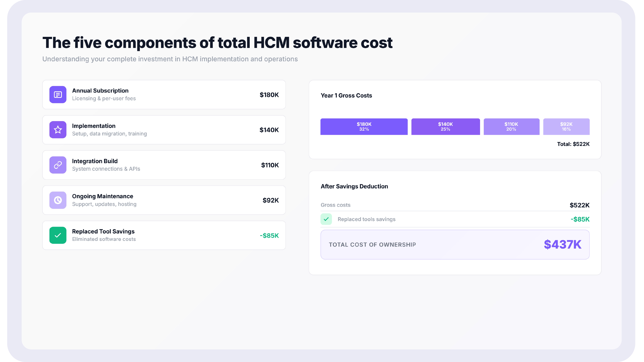Click the subtitle 'Understanding your complete investment'
This screenshot has width=644, height=362.
pyautogui.click(x=170, y=59)
